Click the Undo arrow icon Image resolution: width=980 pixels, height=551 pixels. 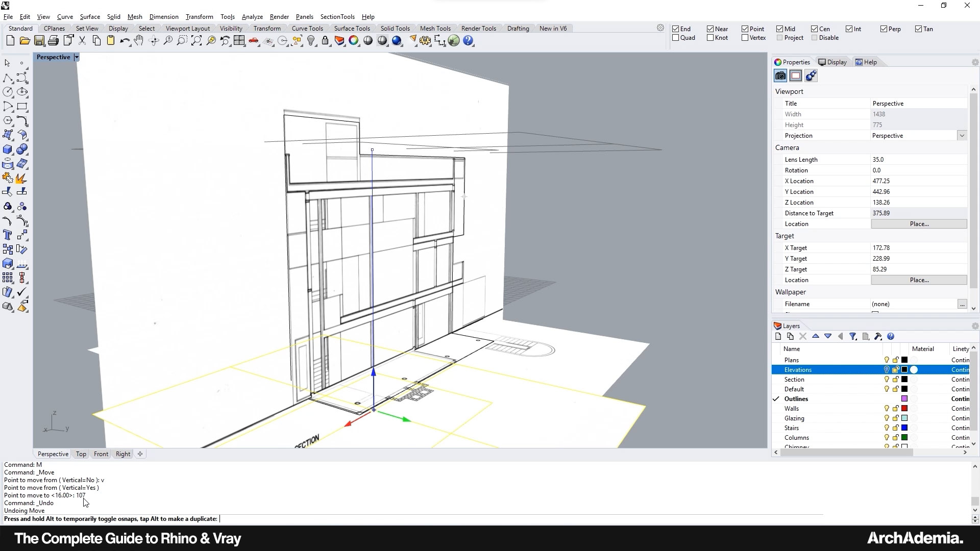click(124, 41)
